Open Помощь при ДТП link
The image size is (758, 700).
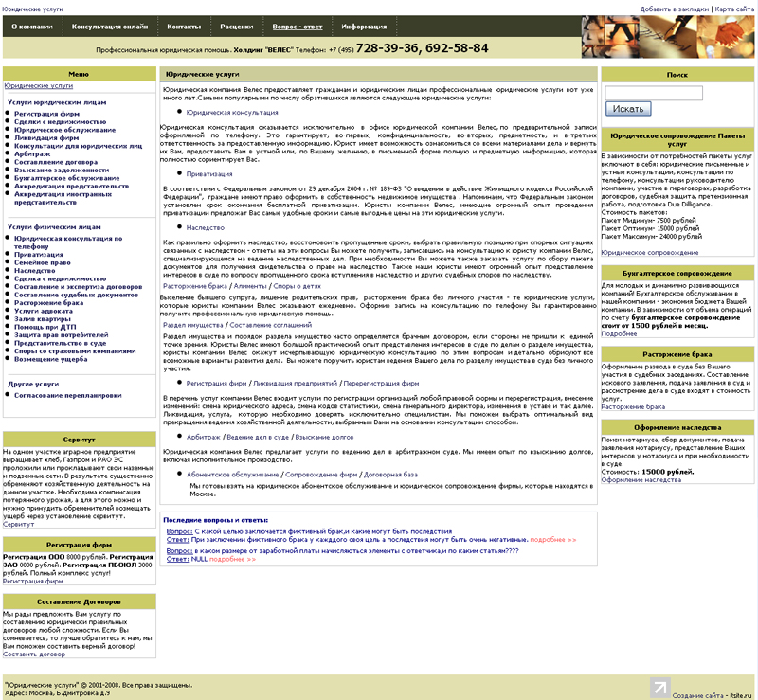(x=45, y=327)
